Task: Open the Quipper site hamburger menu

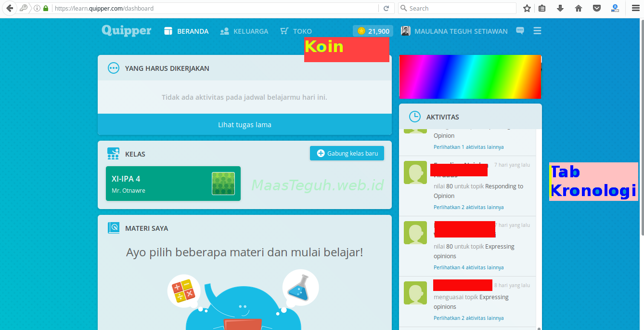Action: click(538, 31)
